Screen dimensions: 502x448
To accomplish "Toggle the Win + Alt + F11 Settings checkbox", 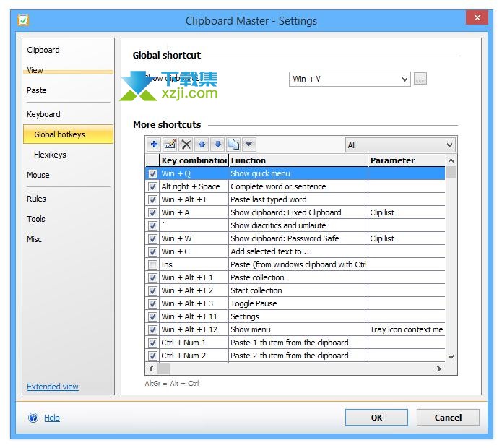I will click(152, 317).
